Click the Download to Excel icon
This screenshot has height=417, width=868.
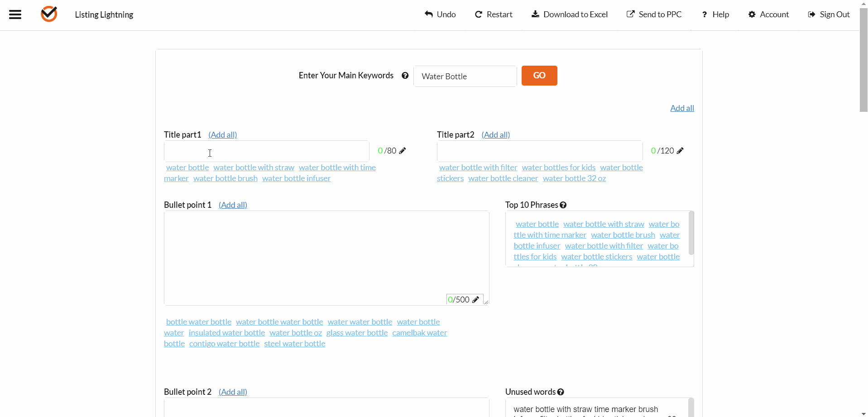click(x=535, y=14)
